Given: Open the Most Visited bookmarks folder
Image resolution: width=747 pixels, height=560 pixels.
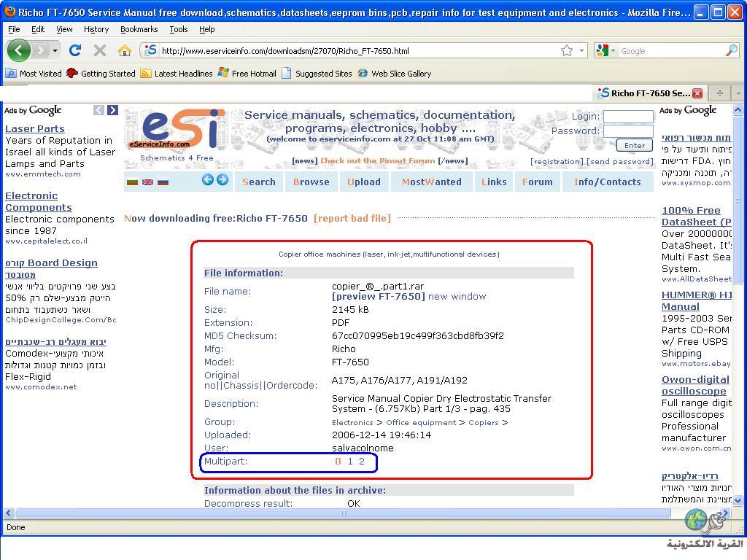Looking at the screenshot, I should pos(34,74).
